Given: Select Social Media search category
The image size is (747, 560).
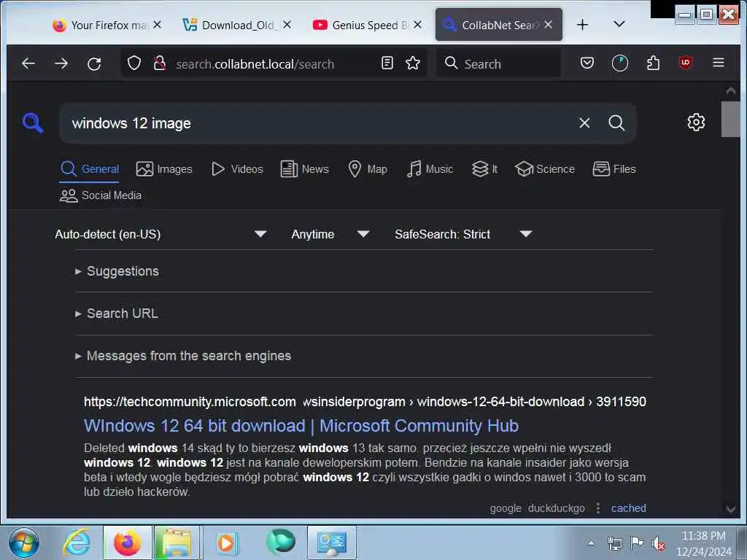Looking at the screenshot, I should (101, 195).
